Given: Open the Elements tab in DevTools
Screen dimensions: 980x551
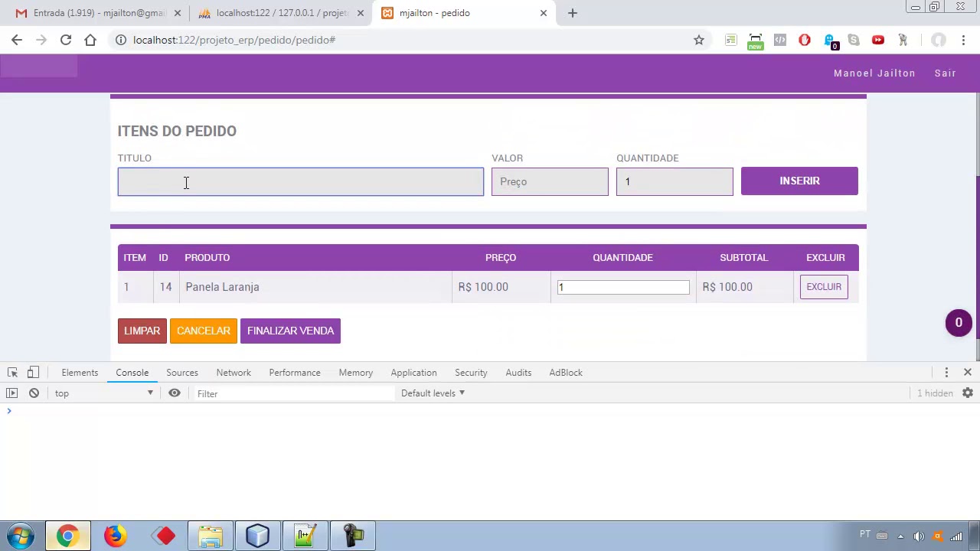Looking at the screenshot, I should coord(80,373).
